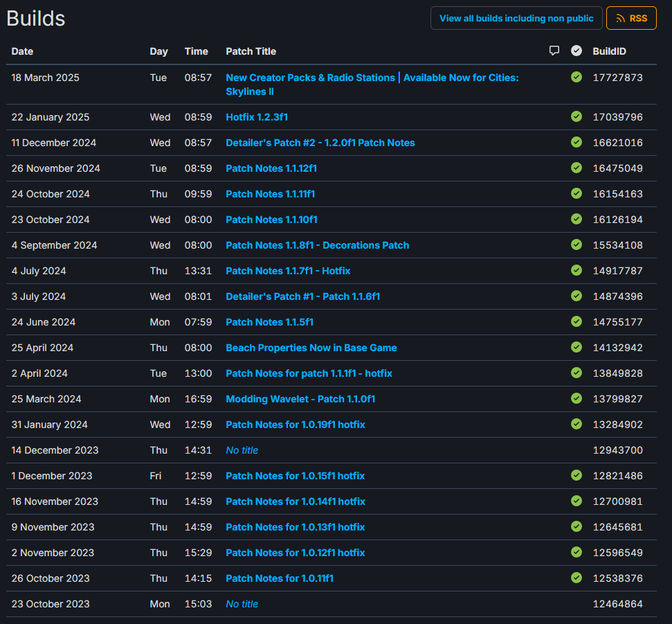Select build ID 16621016
672x624 pixels.
tap(617, 143)
